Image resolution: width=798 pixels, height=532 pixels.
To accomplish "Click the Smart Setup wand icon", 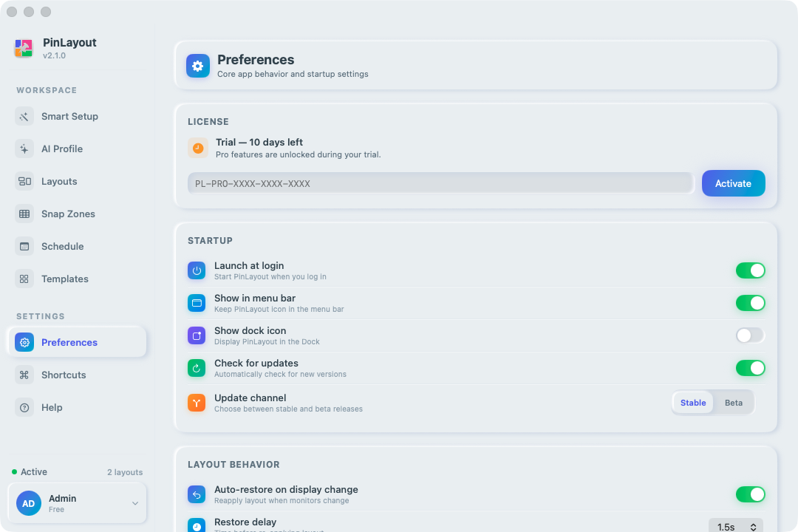I will 24,117.
